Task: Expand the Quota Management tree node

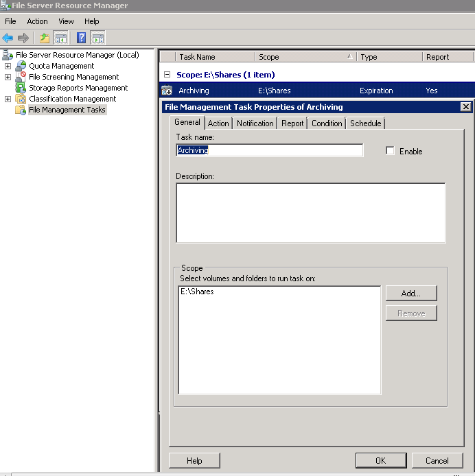Action: pos(8,66)
